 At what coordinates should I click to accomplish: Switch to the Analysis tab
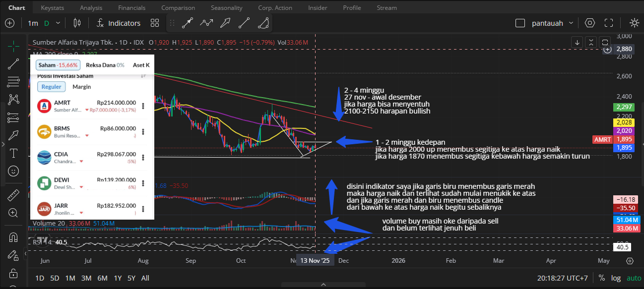click(91, 8)
